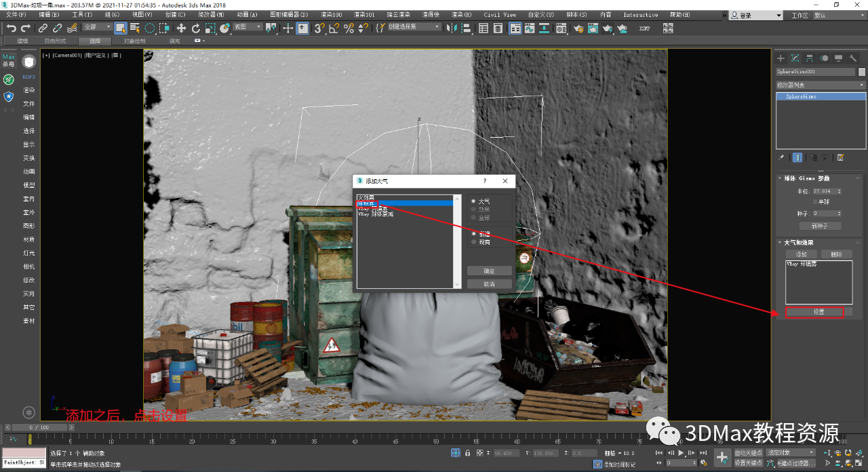Viewport: 868px width, 472px height.
Task: Open the Render Setup teapot icon
Action: 578,28
